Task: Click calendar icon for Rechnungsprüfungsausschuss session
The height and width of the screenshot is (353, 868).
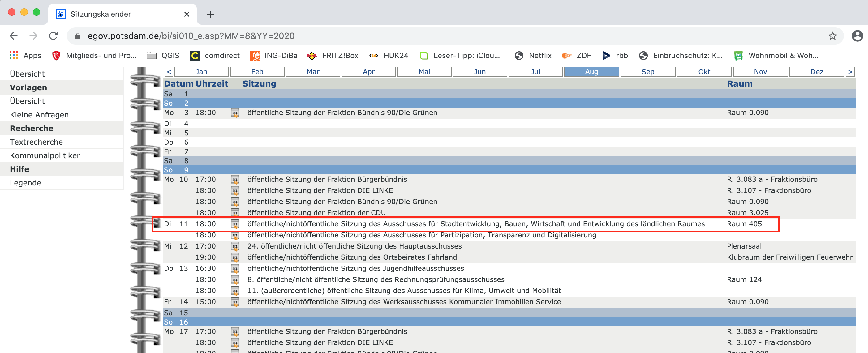Action: 235,279
